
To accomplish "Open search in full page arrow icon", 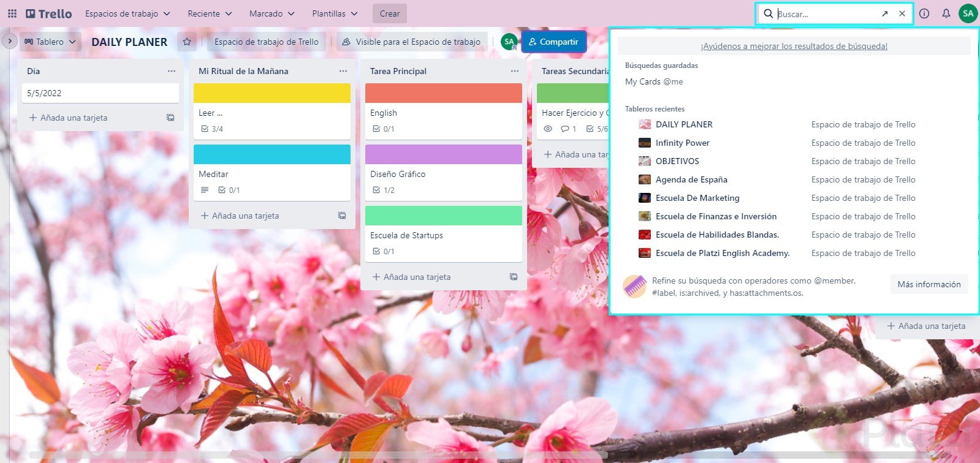I will pyautogui.click(x=884, y=13).
